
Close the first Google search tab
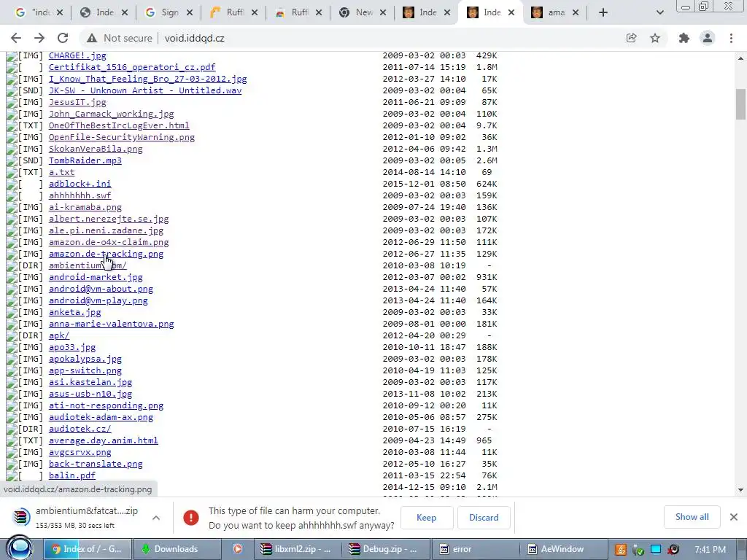pos(60,12)
